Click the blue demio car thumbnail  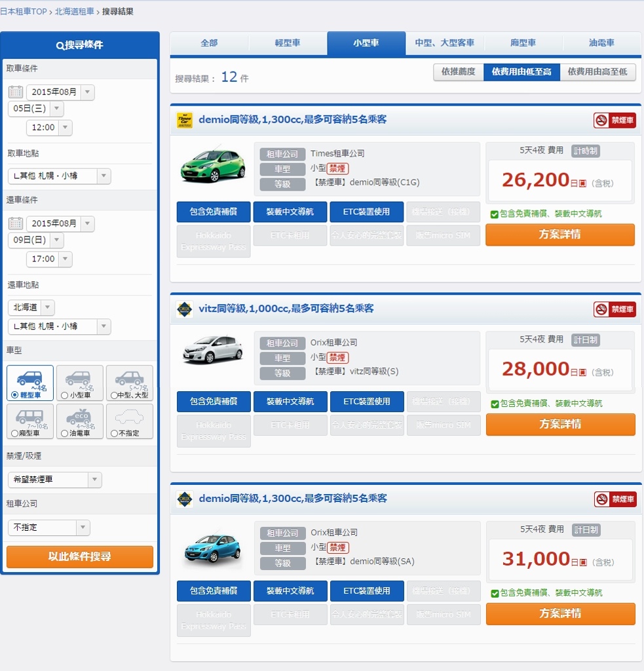click(213, 547)
